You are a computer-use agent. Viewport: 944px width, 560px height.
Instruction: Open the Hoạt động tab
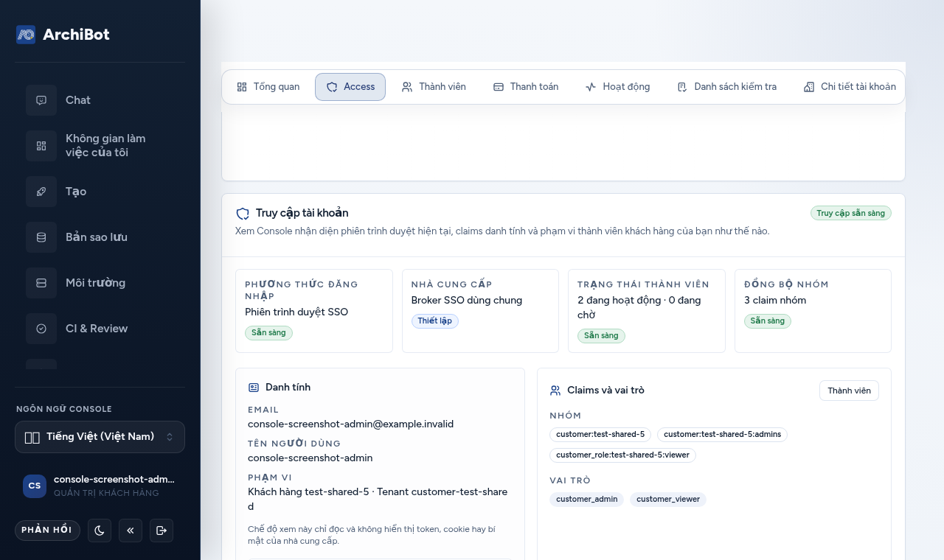click(618, 87)
